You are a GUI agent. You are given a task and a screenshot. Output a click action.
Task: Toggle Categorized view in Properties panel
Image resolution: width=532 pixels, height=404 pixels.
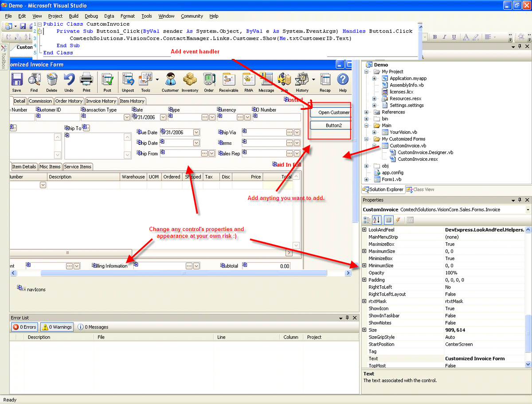pos(367,220)
